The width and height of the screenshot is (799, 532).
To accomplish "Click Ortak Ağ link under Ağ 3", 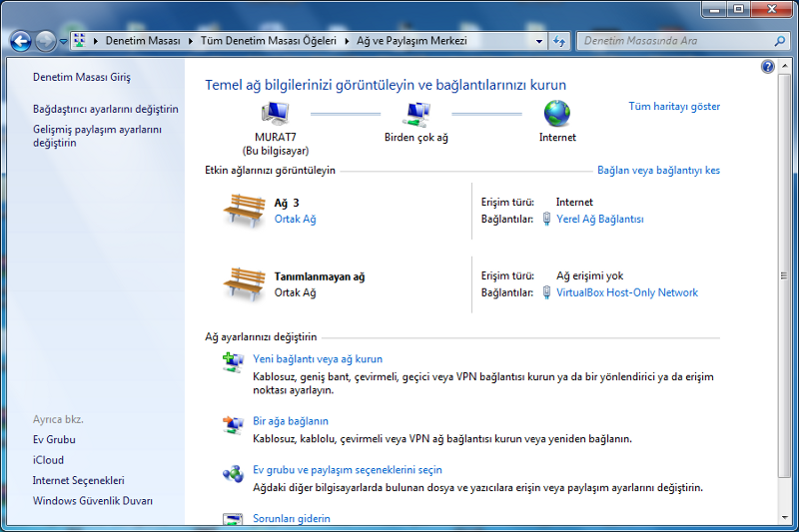I will click(x=295, y=219).
